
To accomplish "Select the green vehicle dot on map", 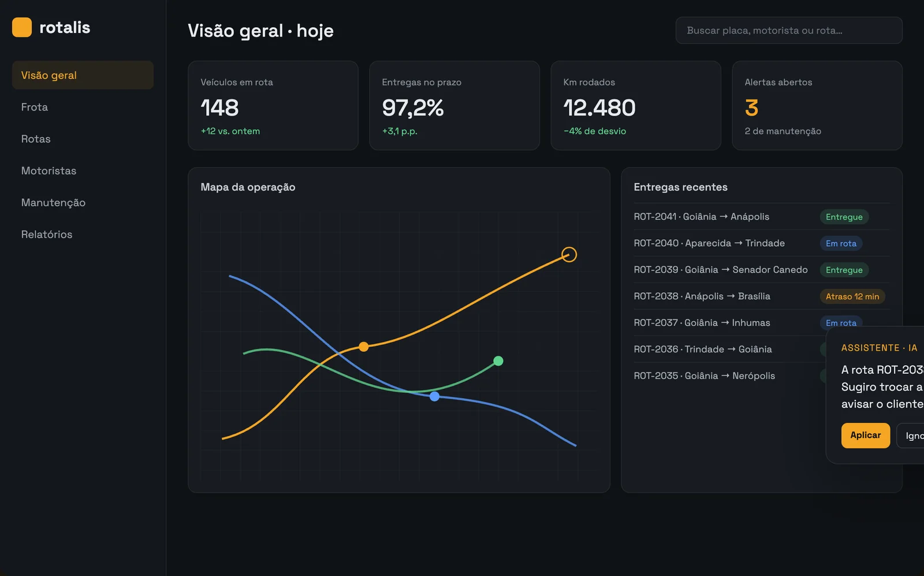I will (498, 361).
